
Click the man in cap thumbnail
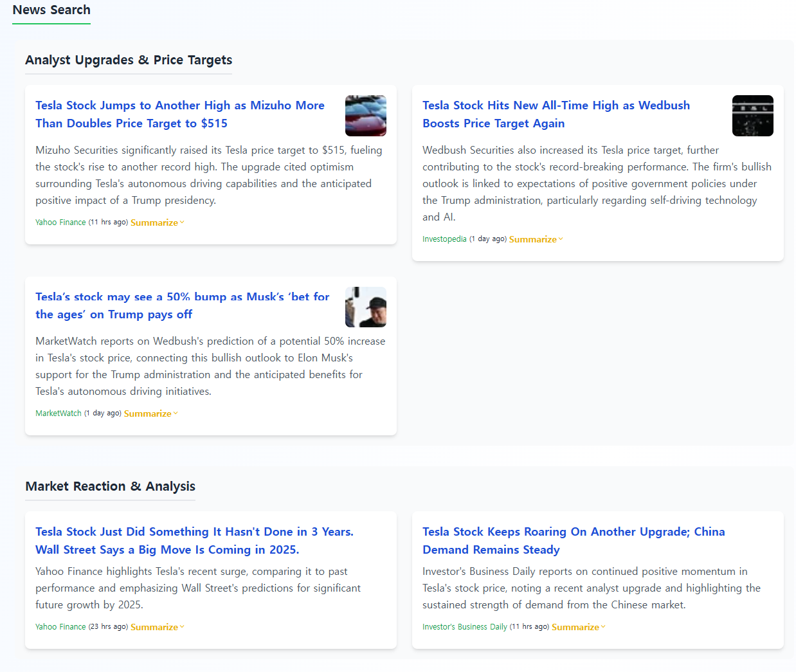pos(366,307)
